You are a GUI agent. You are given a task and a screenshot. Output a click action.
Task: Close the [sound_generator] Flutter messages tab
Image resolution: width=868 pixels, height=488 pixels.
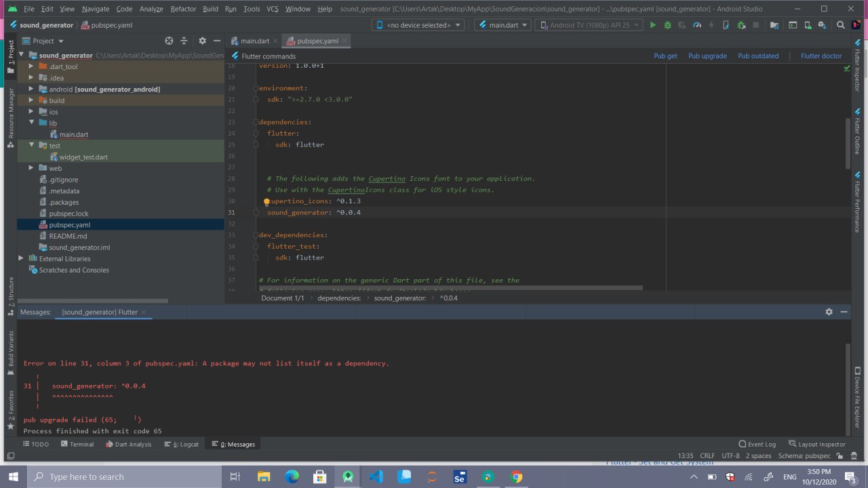pos(144,312)
